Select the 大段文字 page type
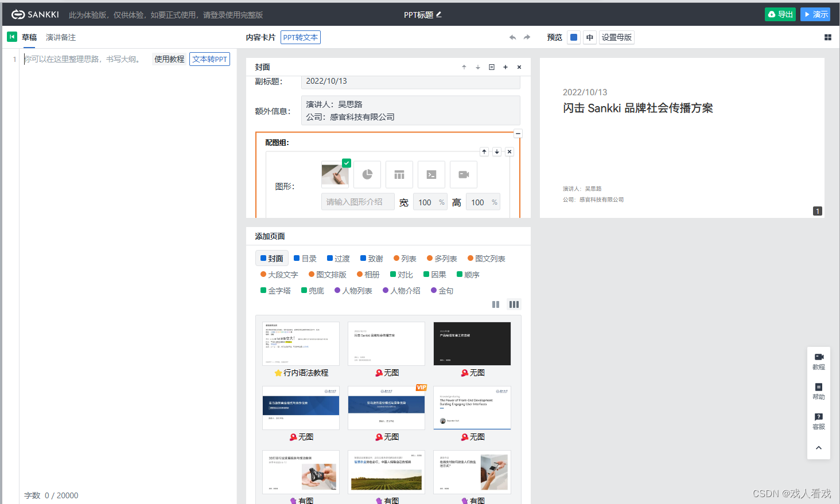 [x=279, y=275]
